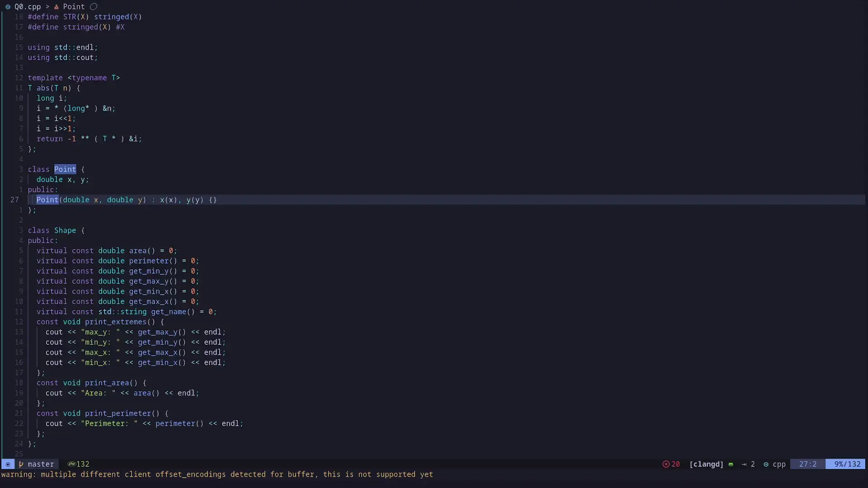The width and height of the screenshot is (868, 488).
Task: Click the green LSP status icon after clangd
Action: pyautogui.click(x=731, y=464)
